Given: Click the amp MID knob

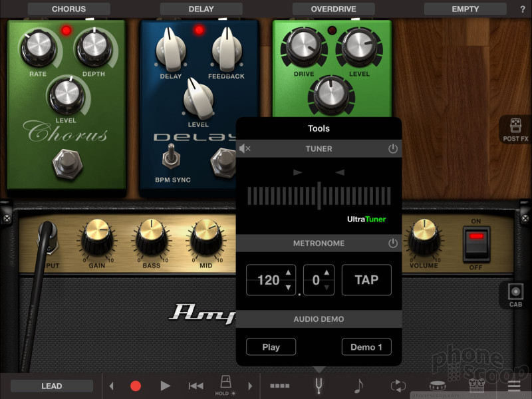Looking at the screenshot, I should [206, 237].
